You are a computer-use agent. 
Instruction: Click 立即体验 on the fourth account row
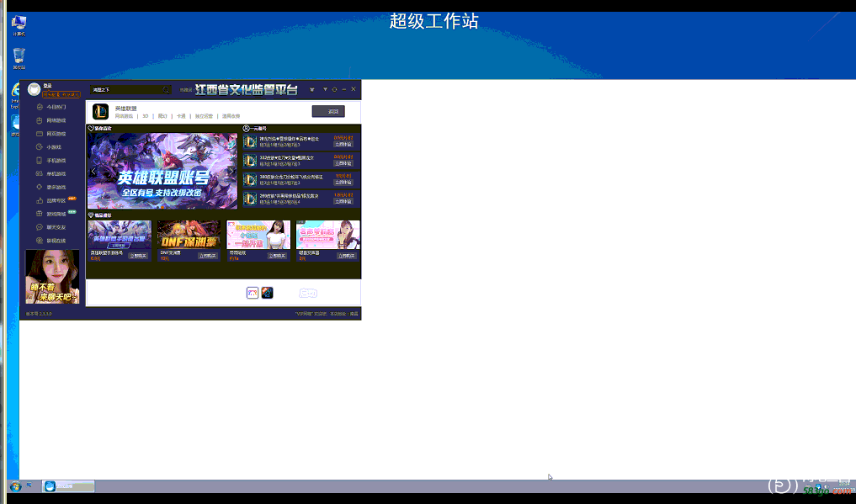343,202
